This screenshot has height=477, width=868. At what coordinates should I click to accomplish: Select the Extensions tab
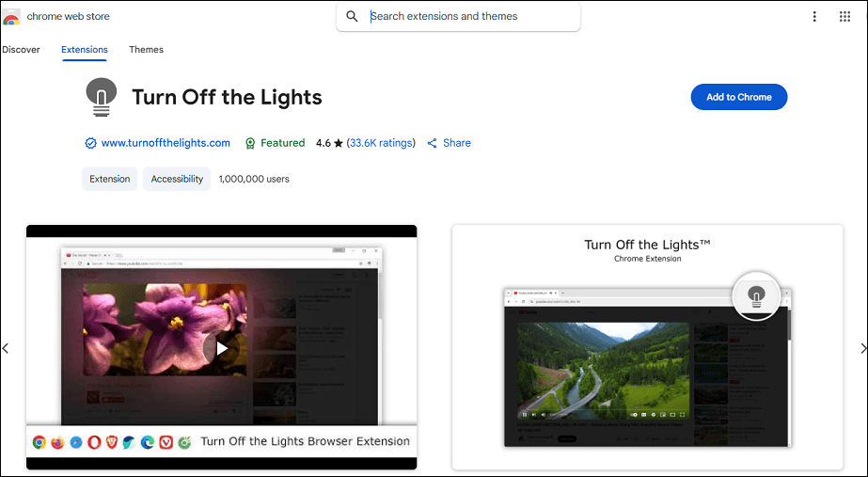(x=84, y=49)
